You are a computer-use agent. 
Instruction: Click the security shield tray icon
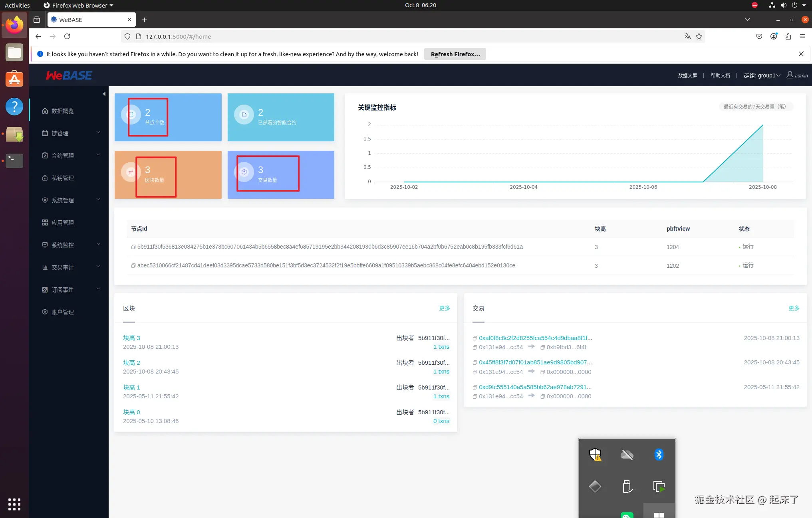[595, 455]
